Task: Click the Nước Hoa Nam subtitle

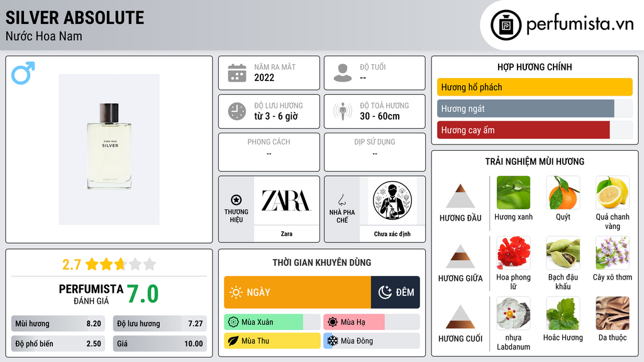Action: pos(44,36)
